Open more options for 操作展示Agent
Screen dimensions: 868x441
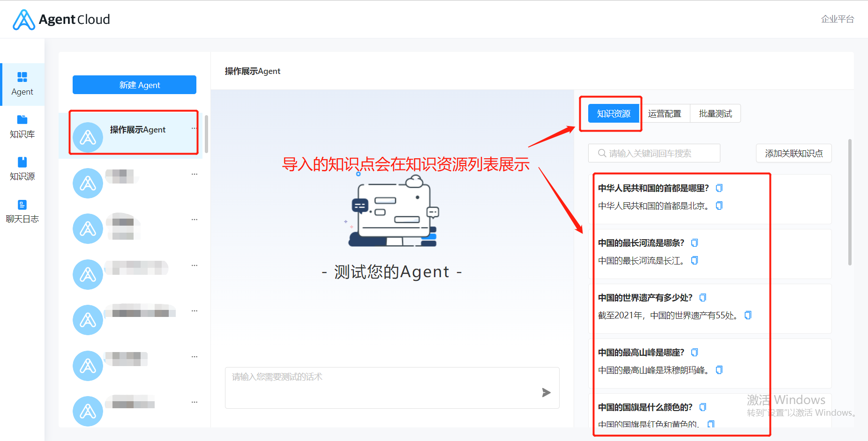194,128
